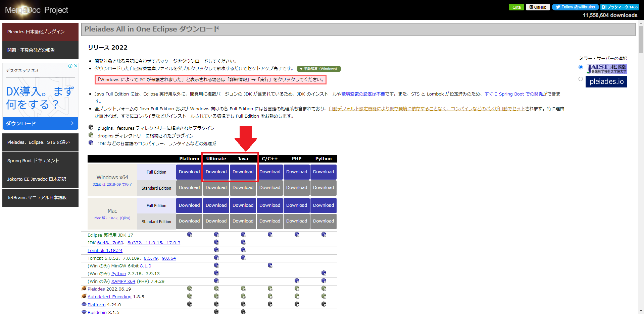Screen dimensions: 644x314
Task: Open the 自動デフォルト設定機能 orange link
Action: [427, 109]
